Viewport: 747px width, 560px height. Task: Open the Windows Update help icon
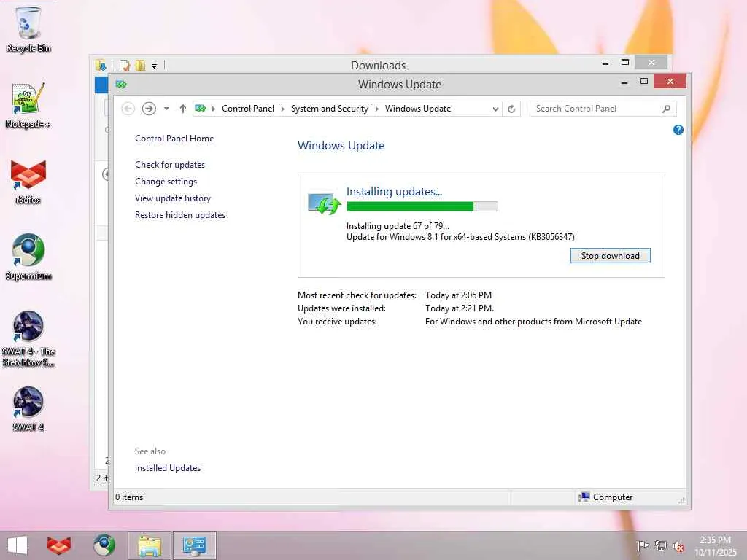678,130
